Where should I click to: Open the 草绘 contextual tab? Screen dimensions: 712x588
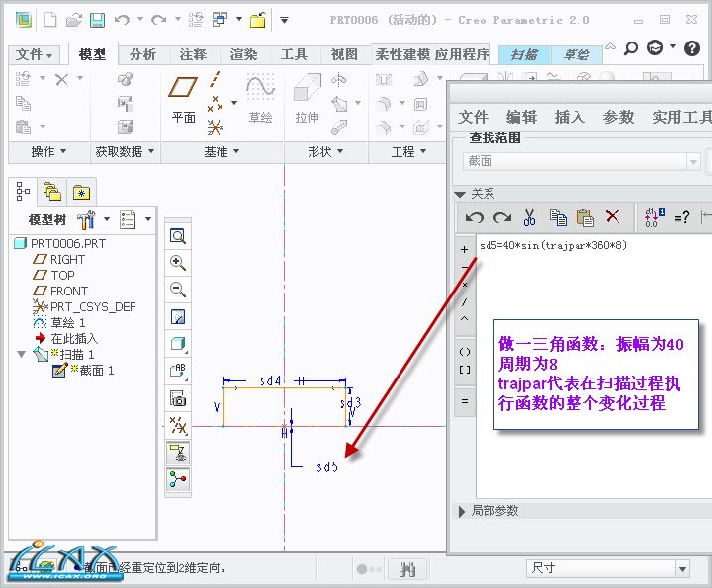[x=577, y=55]
